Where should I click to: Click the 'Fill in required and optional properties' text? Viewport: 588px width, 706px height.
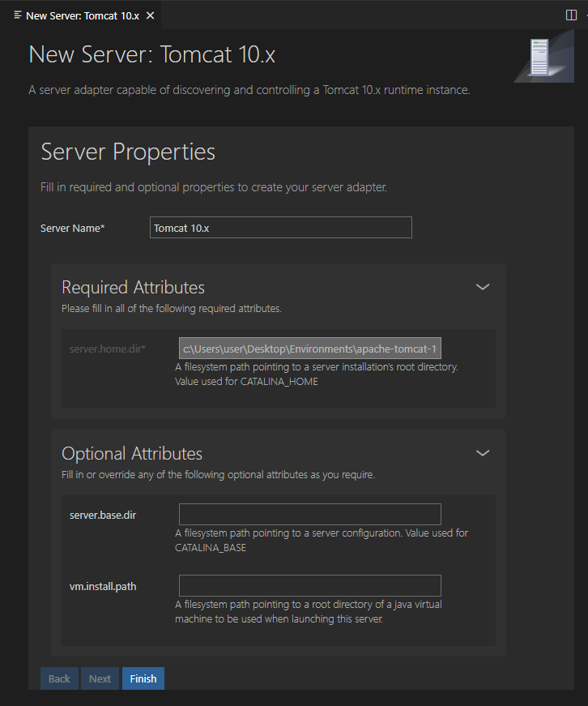(214, 187)
